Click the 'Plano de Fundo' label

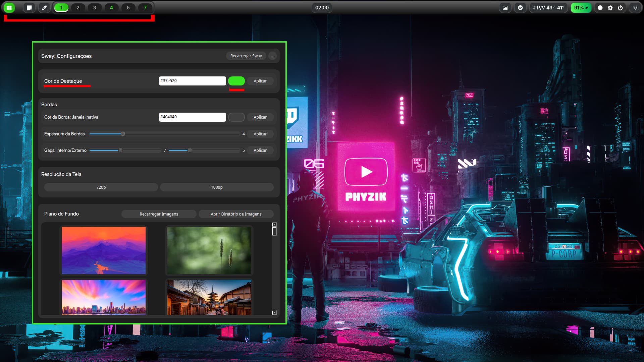coord(61,214)
